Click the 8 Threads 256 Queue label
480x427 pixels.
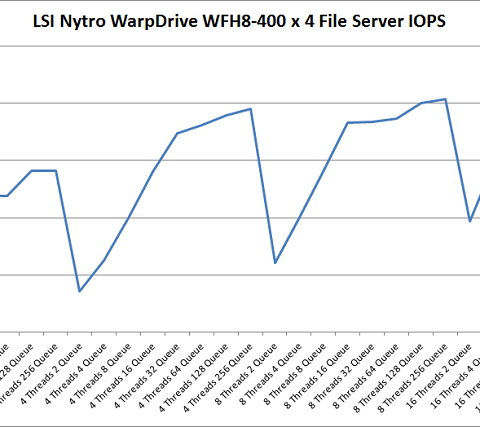[x=413, y=378]
